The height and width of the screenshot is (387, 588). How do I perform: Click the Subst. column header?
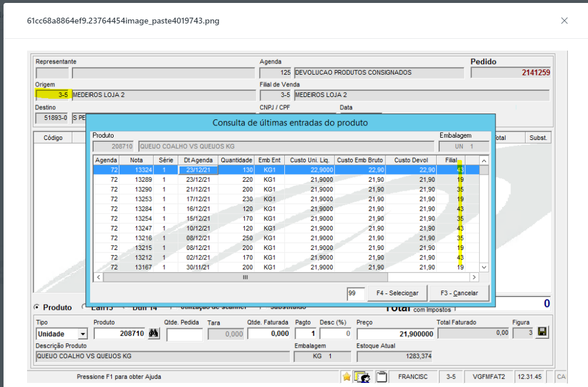(x=538, y=138)
